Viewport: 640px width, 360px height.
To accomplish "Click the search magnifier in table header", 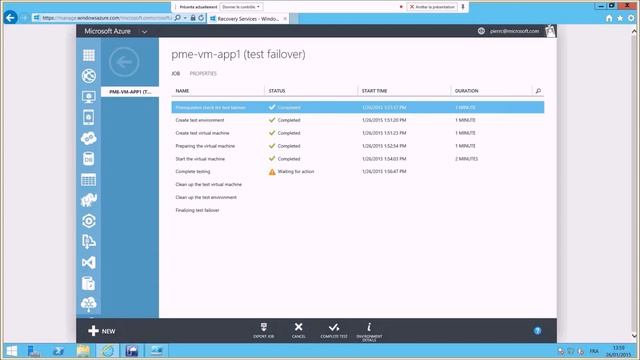I will (x=538, y=91).
